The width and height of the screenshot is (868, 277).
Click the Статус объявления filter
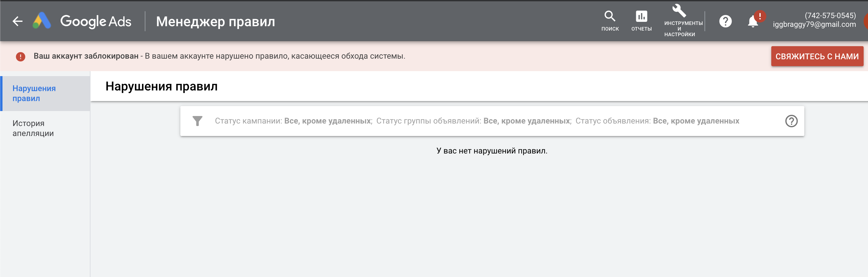657,121
